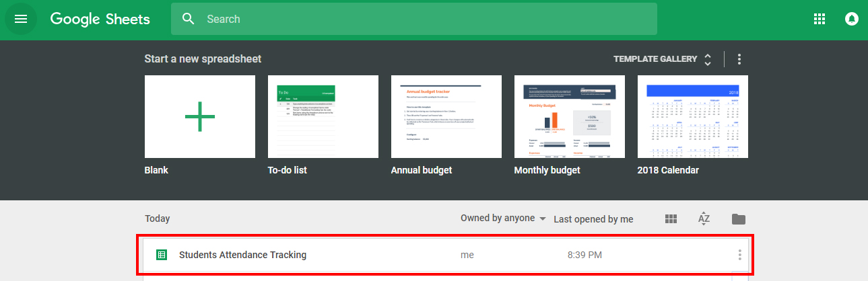
Task: Open the Monthly budget template
Action: 570,116
